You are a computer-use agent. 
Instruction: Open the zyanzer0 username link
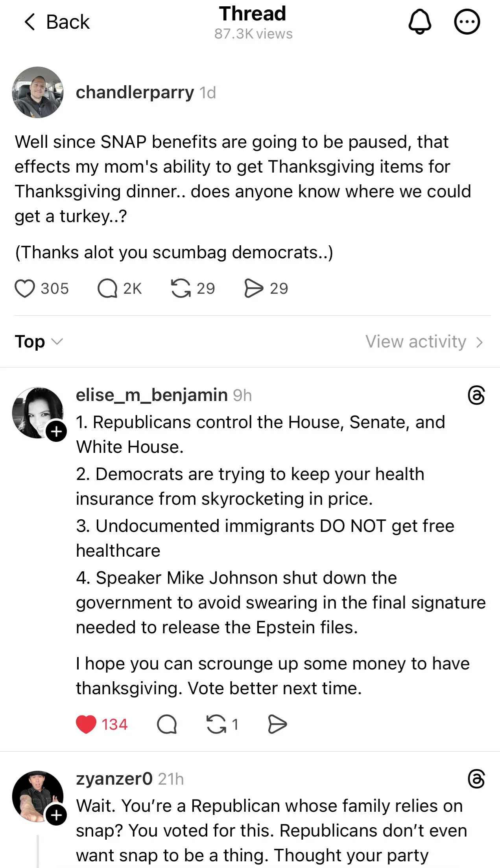(x=114, y=779)
